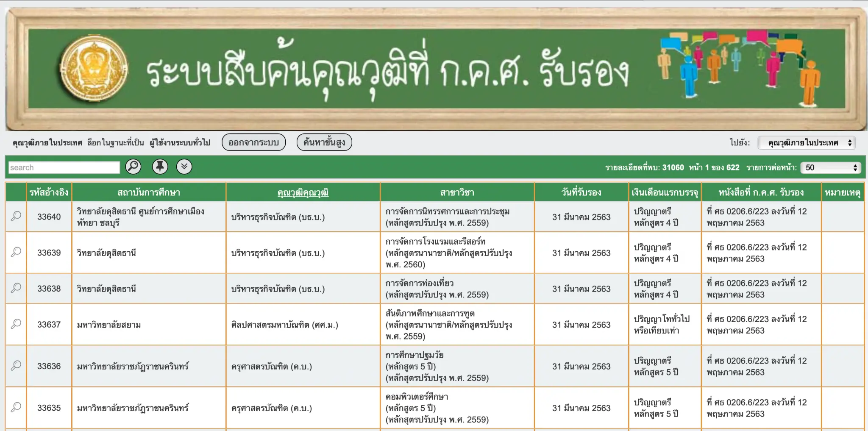
Task: Open the 'ไปยัง' qualification dropdown
Action: (806, 143)
